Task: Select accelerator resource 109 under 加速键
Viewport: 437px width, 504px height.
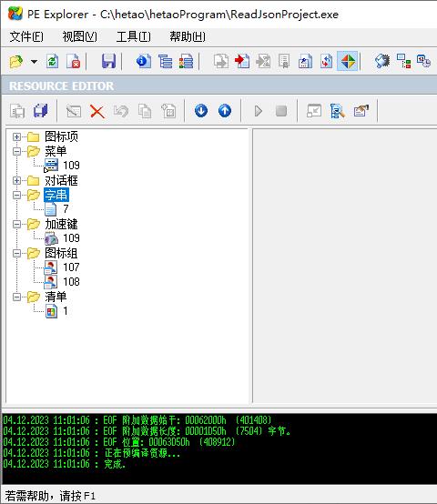Action: (71, 238)
